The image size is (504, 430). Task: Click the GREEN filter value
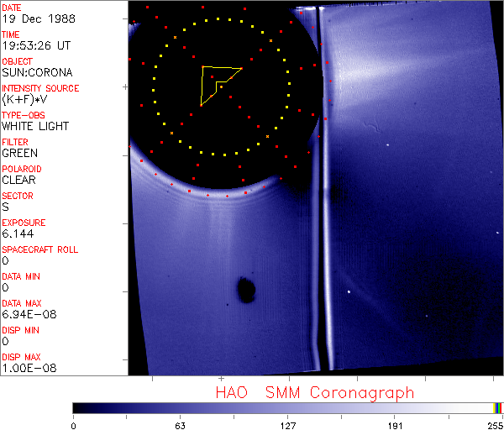(x=20, y=153)
